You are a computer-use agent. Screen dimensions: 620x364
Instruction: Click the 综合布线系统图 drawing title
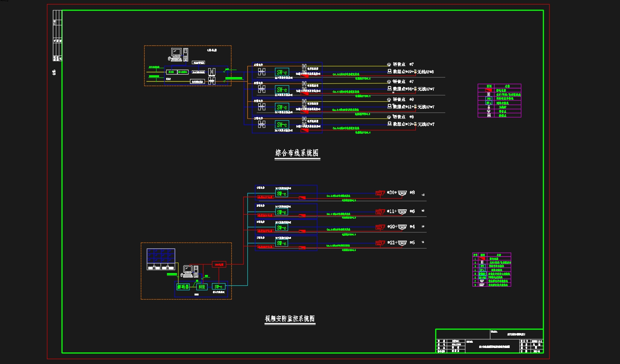point(297,153)
